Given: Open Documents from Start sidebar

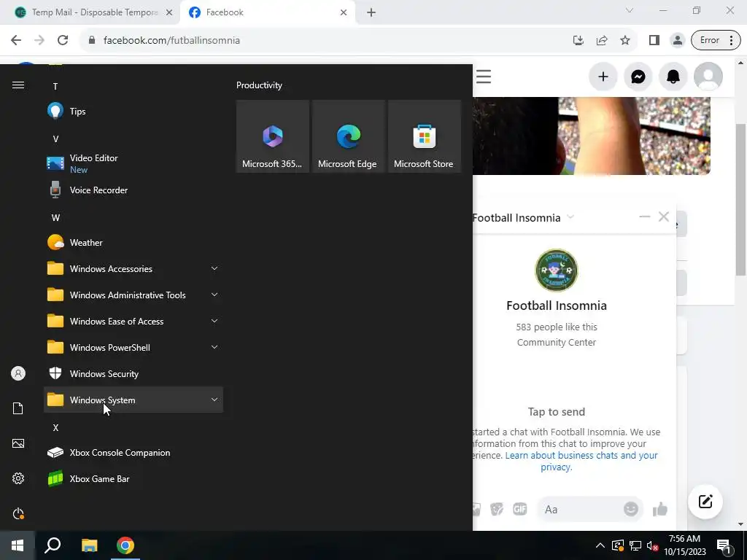Looking at the screenshot, I should coord(18,408).
